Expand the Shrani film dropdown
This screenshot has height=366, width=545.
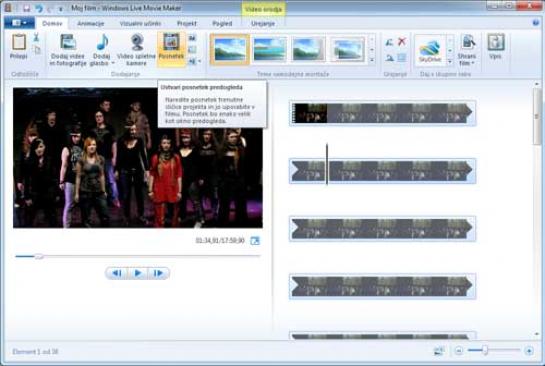point(473,63)
